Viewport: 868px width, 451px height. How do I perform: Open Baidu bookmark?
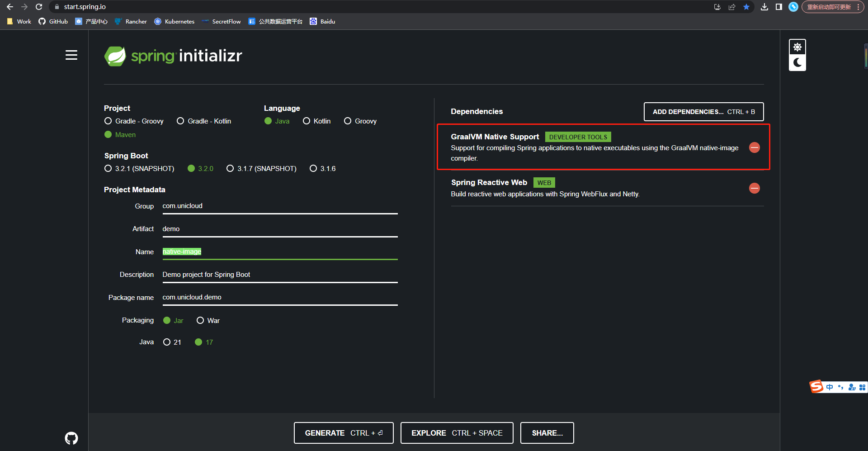[x=322, y=21]
